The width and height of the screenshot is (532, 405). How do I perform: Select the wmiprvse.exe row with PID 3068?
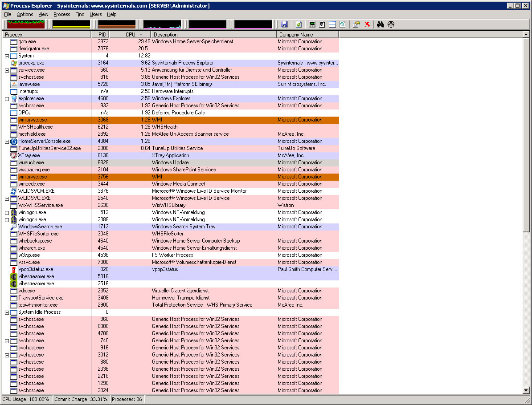(x=170, y=120)
